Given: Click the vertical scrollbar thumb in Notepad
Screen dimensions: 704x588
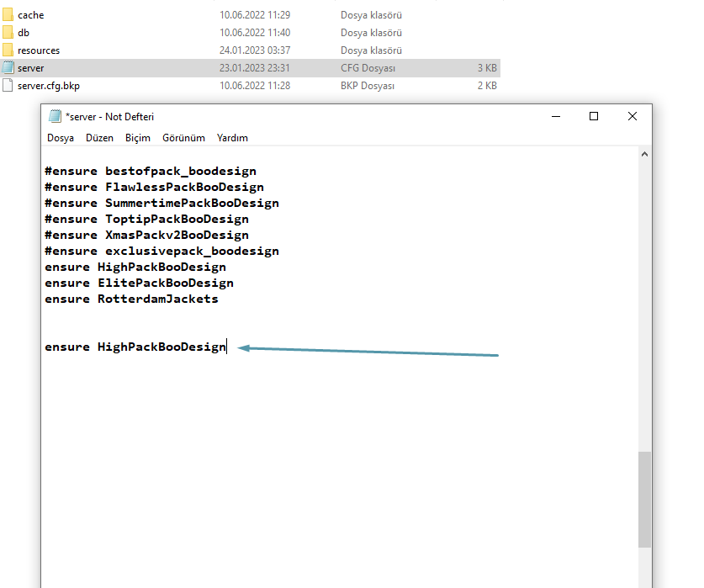Looking at the screenshot, I should tap(644, 499).
